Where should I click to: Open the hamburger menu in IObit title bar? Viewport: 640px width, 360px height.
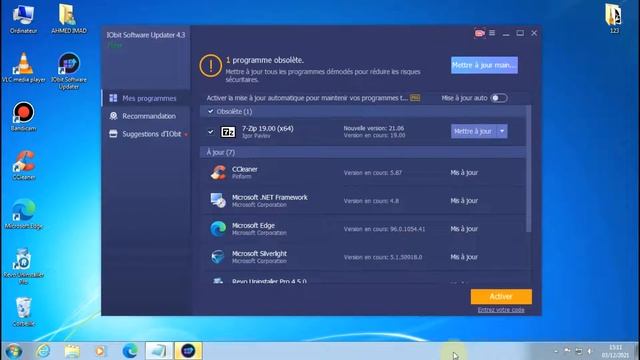point(492,33)
